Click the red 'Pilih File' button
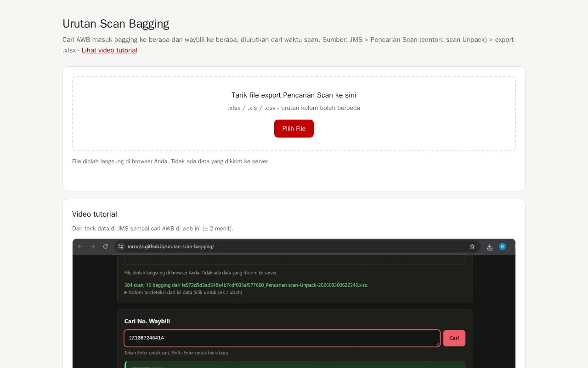Image resolution: width=588 pixels, height=368 pixels. tap(294, 128)
